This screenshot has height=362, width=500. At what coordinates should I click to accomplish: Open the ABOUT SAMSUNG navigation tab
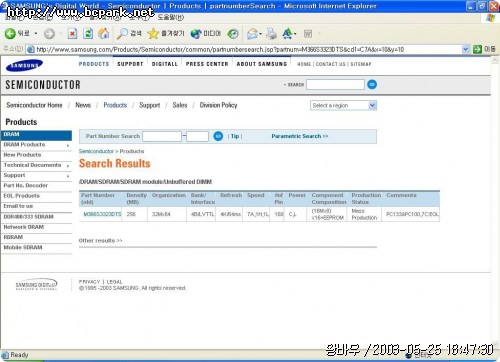[262, 64]
